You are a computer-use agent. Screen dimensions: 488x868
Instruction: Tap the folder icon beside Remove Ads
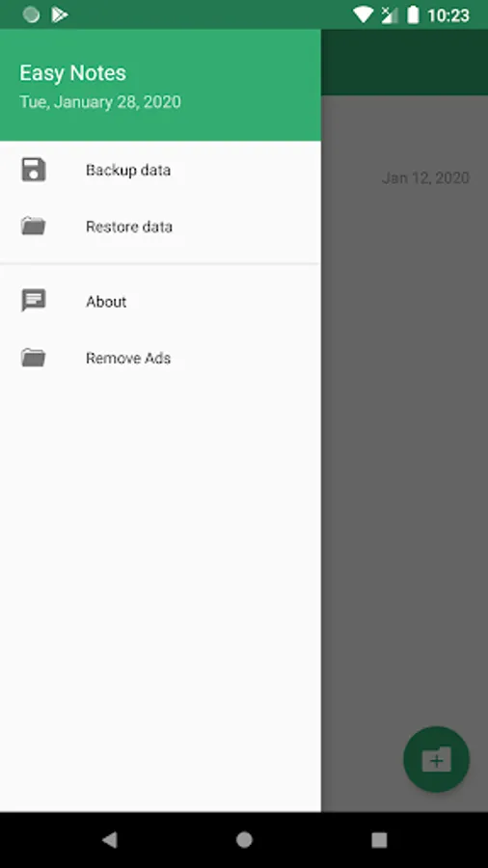[33, 358]
